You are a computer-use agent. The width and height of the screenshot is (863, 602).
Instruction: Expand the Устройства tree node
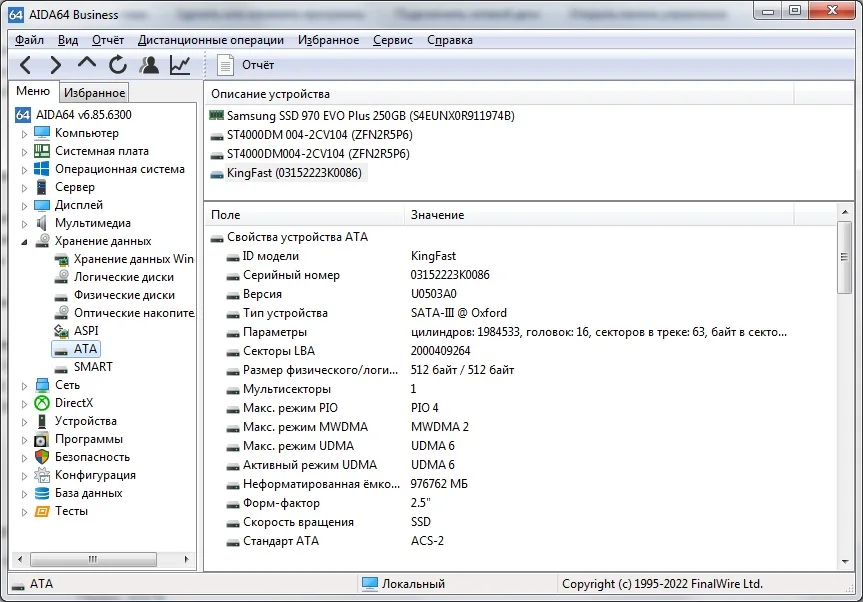24,422
